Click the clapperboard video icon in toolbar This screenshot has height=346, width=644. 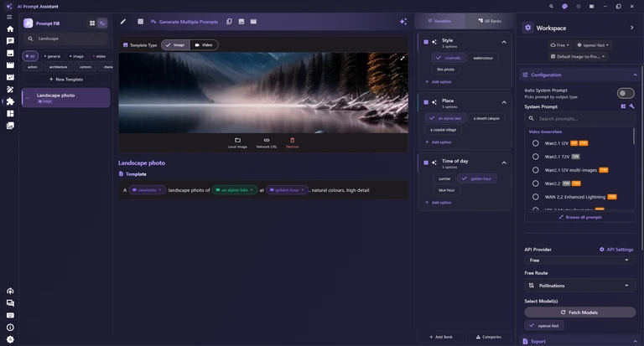[253, 22]
